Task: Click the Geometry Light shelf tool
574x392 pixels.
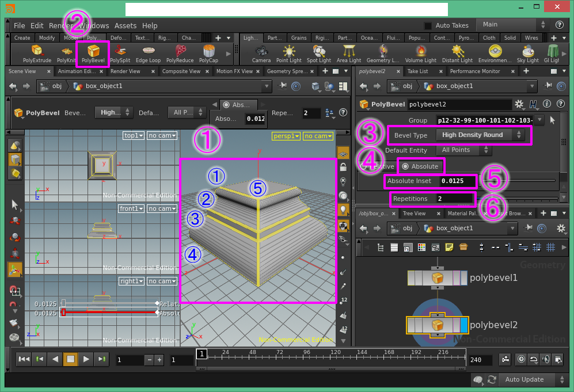Action: 383,54
